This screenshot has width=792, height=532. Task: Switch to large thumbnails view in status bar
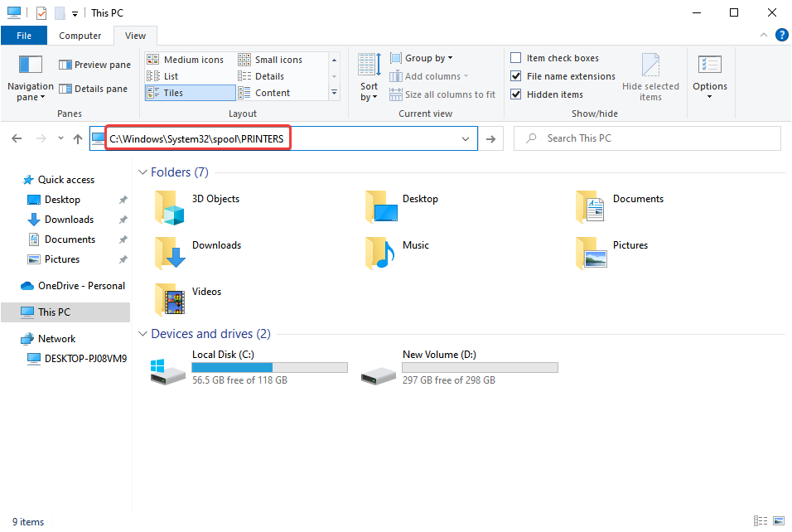(779, 521)
